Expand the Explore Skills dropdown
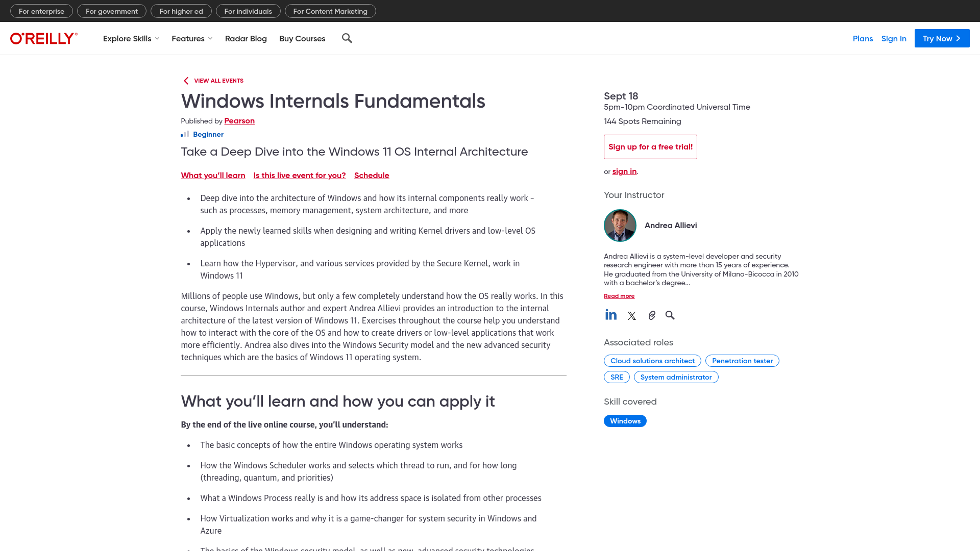The width and height of the screenshot is (980, 551). click(x=131, y=38)
